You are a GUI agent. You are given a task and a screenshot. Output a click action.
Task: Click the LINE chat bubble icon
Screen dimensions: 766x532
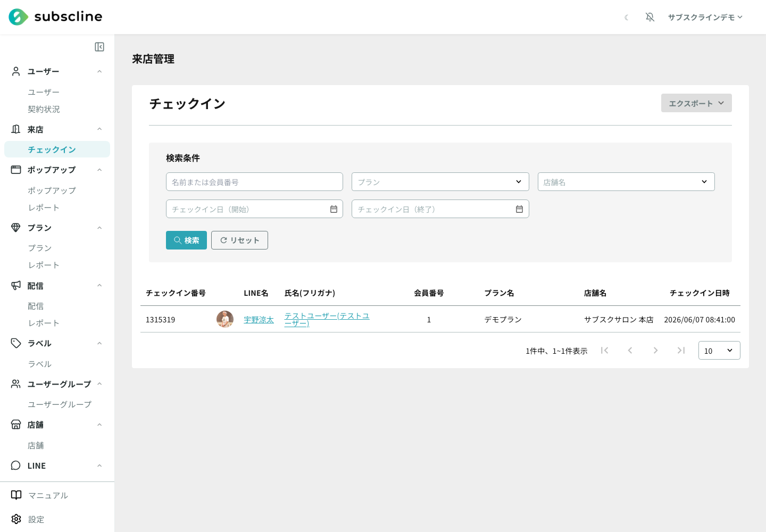coord(16,465)
